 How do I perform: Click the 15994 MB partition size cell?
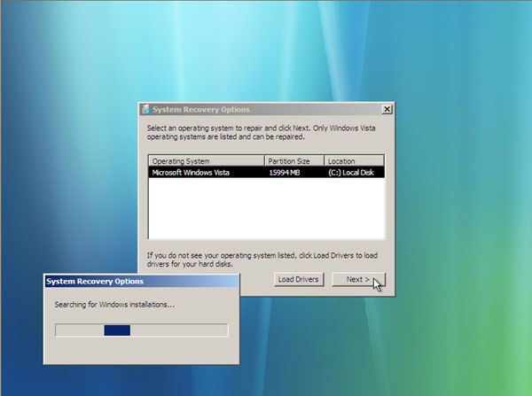[285, 173]
